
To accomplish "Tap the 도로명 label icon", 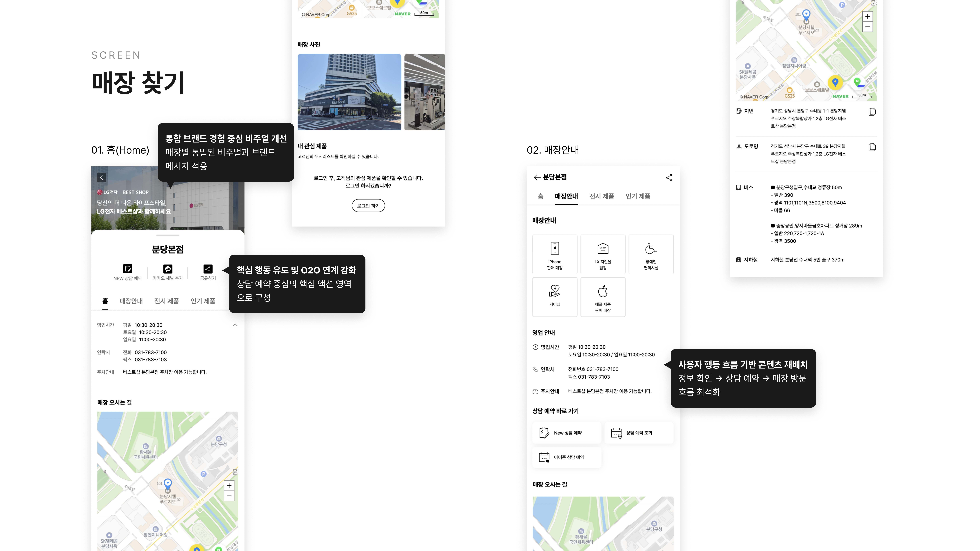I will click(x=739, y=146).
